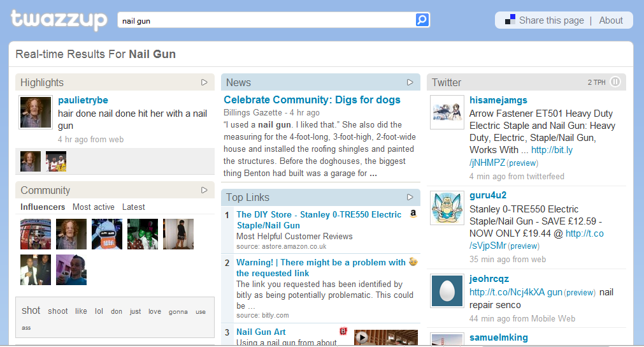Open Celebrate Community: Digs for dogs article

click(x=312, y=100)
